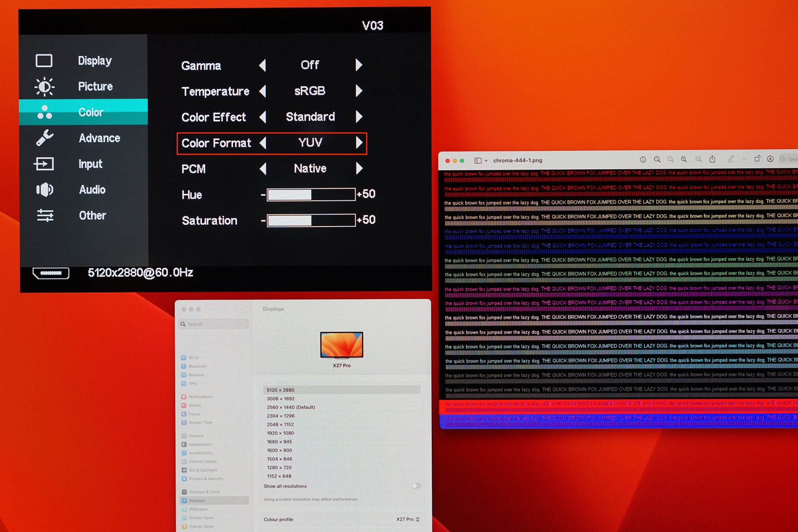Click the zoom in magnifier icon
Viewport: 798px width, 532px height.
[x=684, y=160]
